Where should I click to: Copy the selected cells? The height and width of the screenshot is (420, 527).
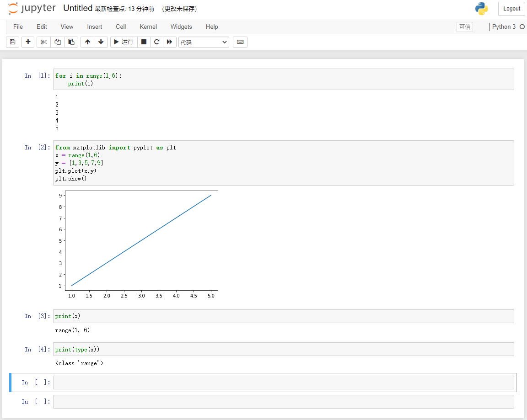click(57, 42)
